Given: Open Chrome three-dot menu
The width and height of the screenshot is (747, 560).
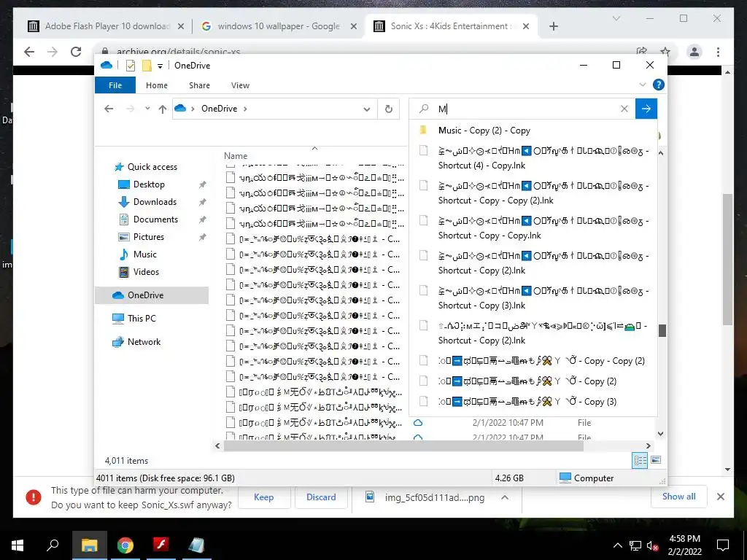Looking at the screenshot, I should [x=718, y=52].
